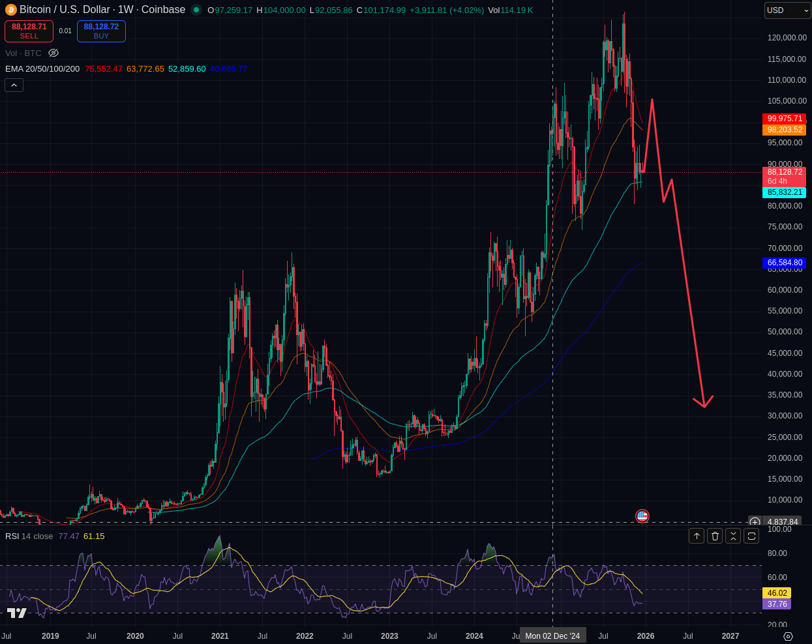Click the RSI MA value 61.15

tap(94, 536)
